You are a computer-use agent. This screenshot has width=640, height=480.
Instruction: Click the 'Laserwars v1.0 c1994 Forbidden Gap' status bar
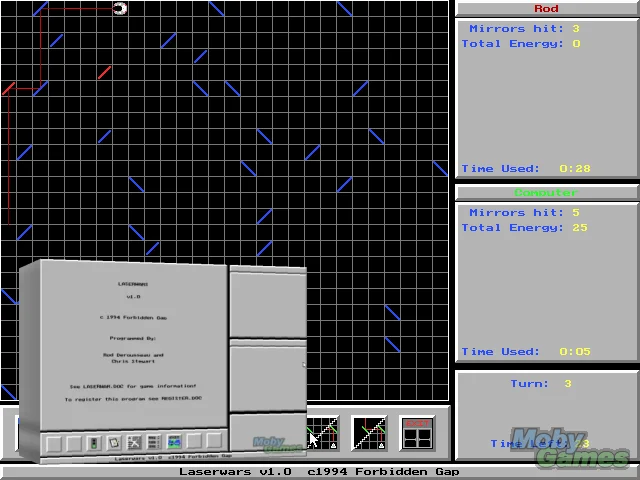(x=319, y=472)
